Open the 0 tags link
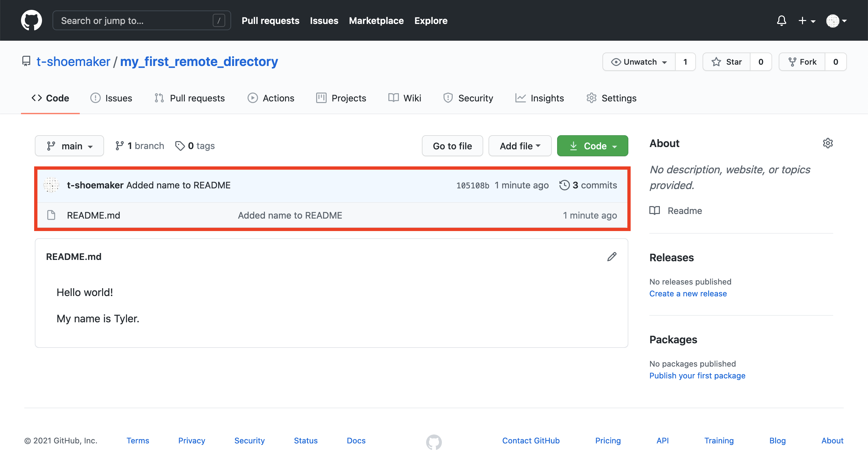Screen dimensions: 868x468 195,146
